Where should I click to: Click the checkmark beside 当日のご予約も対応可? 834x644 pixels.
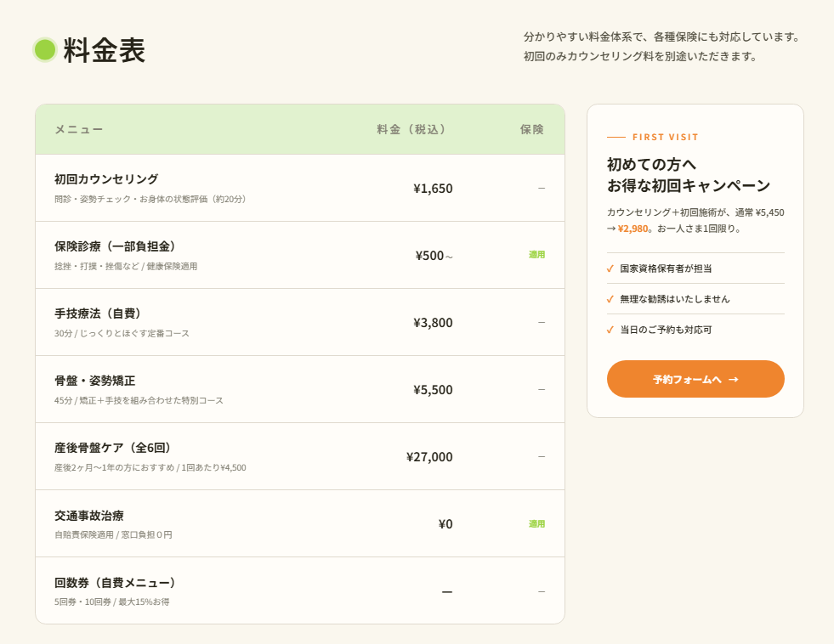(610, 330)
